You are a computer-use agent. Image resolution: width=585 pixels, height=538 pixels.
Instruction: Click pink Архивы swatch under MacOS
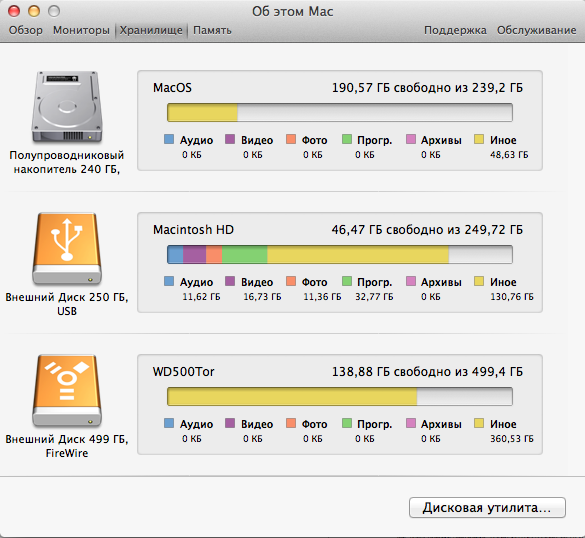pos(411,140)
